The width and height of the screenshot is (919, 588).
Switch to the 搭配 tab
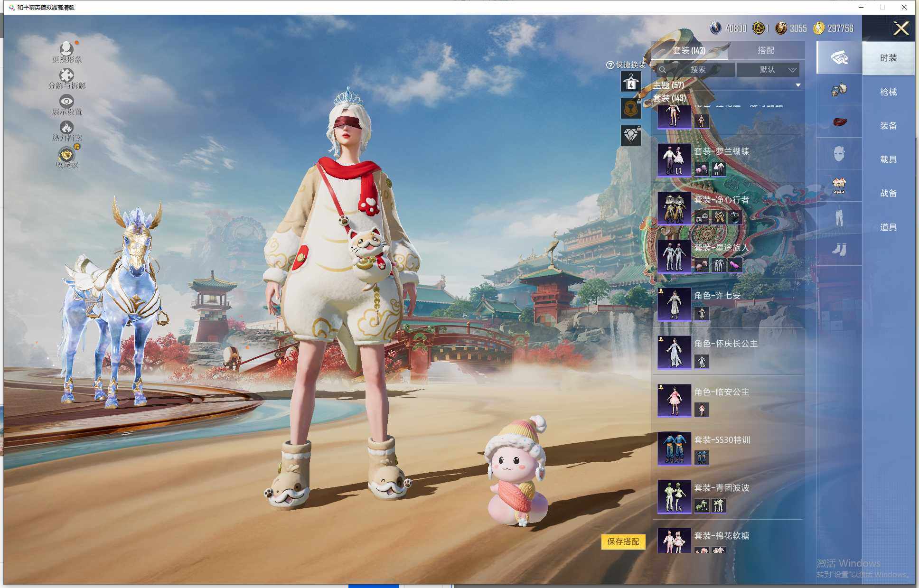(765, 50)
